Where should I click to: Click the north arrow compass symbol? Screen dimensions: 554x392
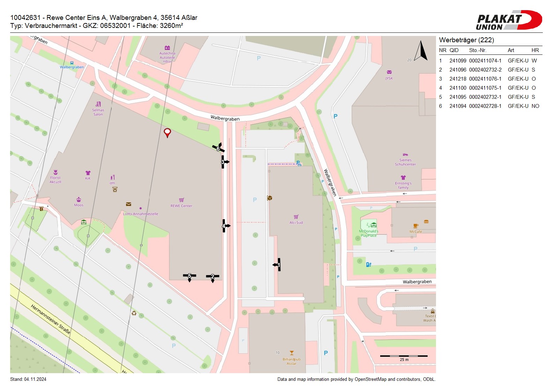pos(421,51)
